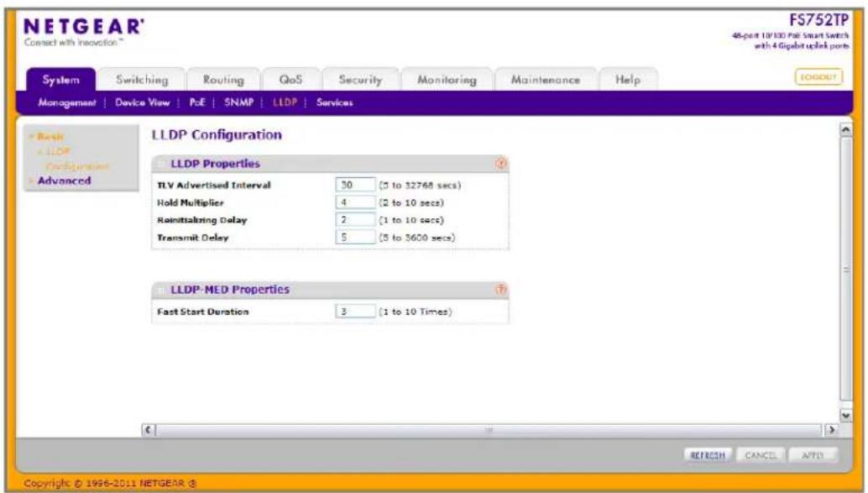
Task: Open the Security tab
Action: click(360, 80)
